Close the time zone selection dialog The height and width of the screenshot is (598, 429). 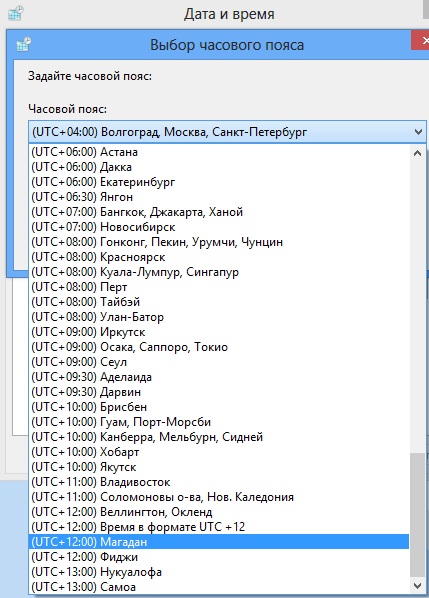coord(421,40)
